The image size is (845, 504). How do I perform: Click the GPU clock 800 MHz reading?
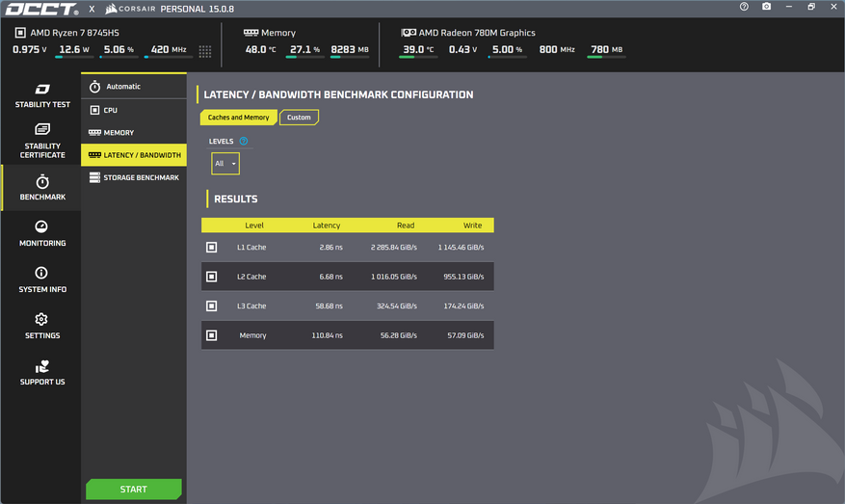557,49
